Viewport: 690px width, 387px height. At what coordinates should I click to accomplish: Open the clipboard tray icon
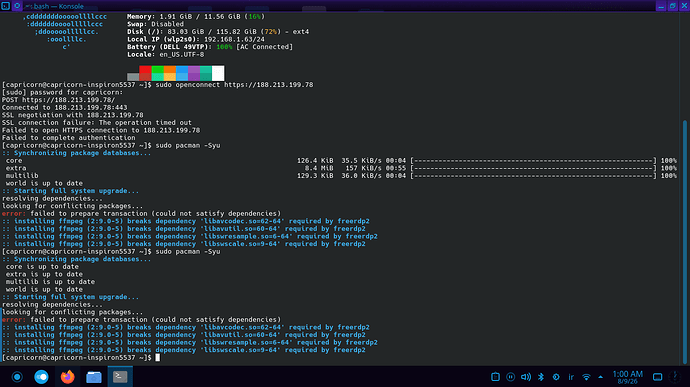point(495,377)
